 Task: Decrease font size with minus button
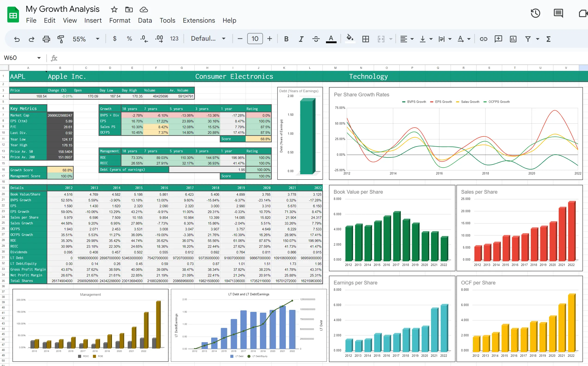[240, 39]
